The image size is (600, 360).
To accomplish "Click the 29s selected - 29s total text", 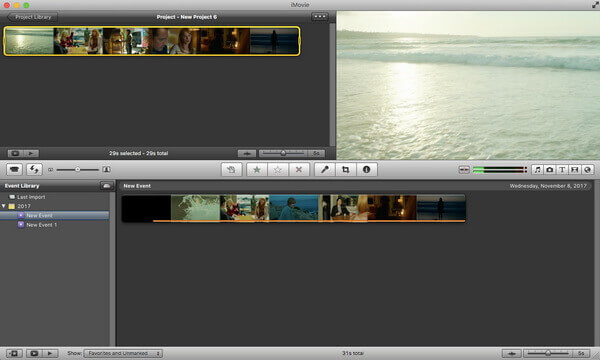I will click(x=139, y=153).
